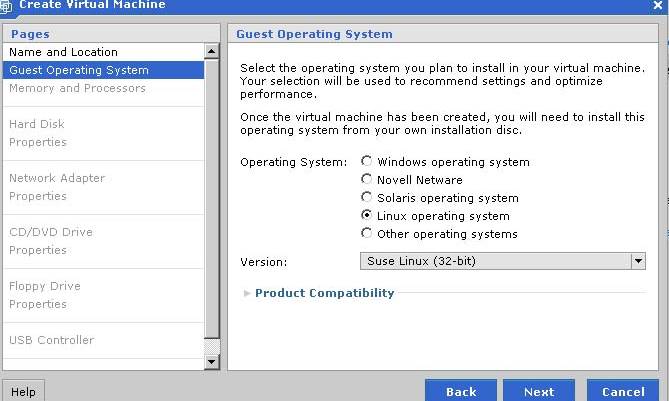Viewport: 669px width, 401px height.
Task: Click the Next button
Action: (x=538, y=391)
